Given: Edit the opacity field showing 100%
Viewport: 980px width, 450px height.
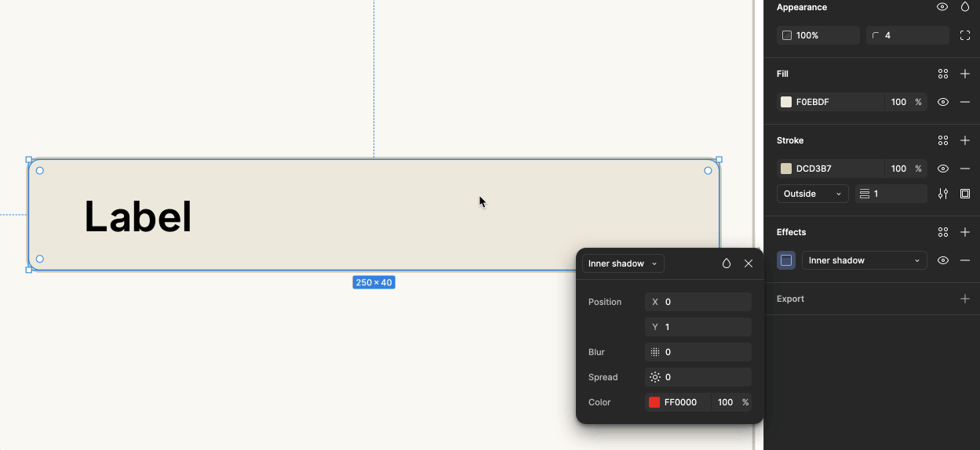Looking at the screenshot, I should pyautogui.click(x=818, y=35).
